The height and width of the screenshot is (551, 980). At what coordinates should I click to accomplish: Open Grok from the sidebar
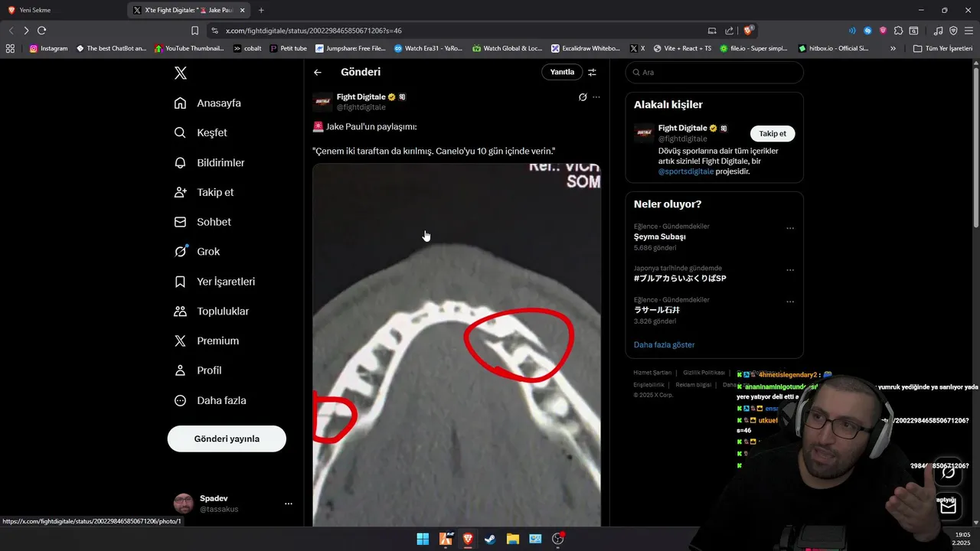point(197,251)
